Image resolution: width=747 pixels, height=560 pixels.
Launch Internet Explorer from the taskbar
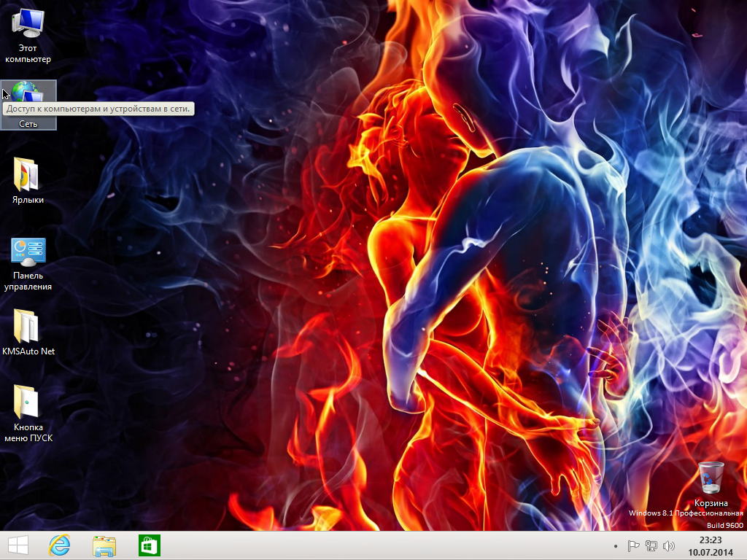point(60,545)
